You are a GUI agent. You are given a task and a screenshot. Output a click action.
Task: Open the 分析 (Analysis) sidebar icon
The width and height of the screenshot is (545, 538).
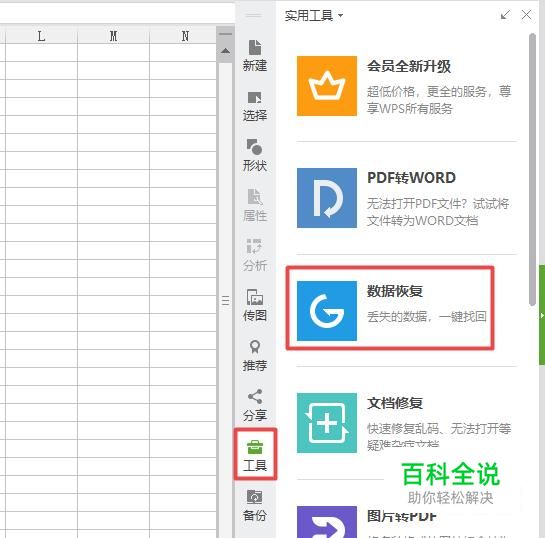click(x=255, y=255)
